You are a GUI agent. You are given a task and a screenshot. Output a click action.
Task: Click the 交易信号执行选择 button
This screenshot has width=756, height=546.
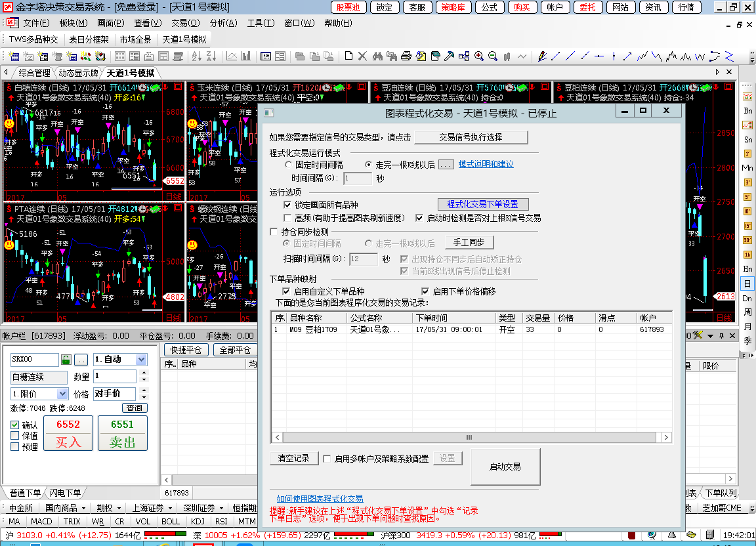(x=471, y=137)
